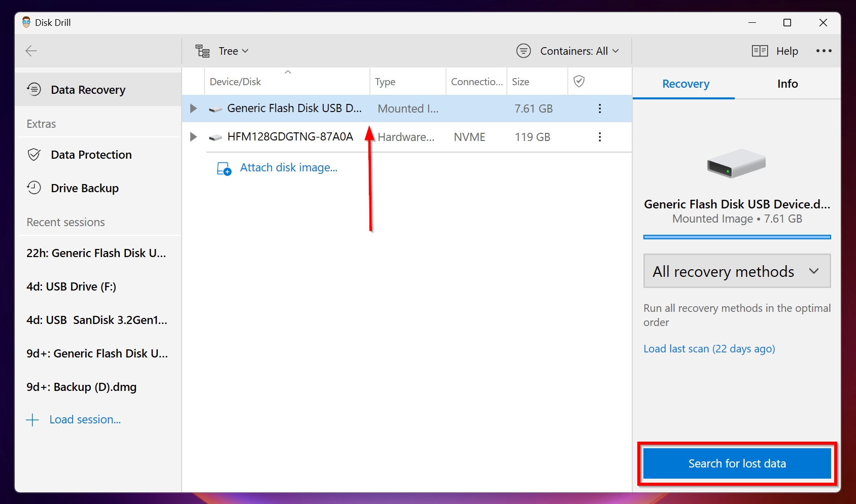The height and width of the screenshot is (504, 856).
Task: Sort by Size column header
Action: (537, 82)
